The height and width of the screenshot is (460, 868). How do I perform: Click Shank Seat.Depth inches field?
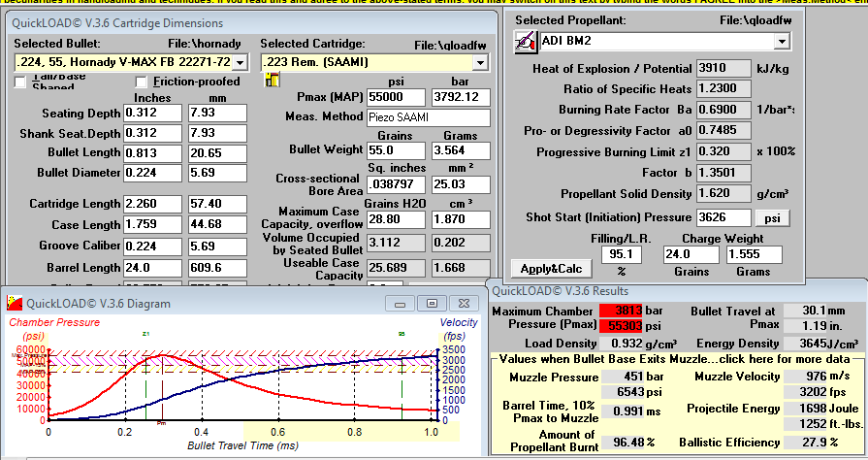pyautogui.click(x=153, y=133)
